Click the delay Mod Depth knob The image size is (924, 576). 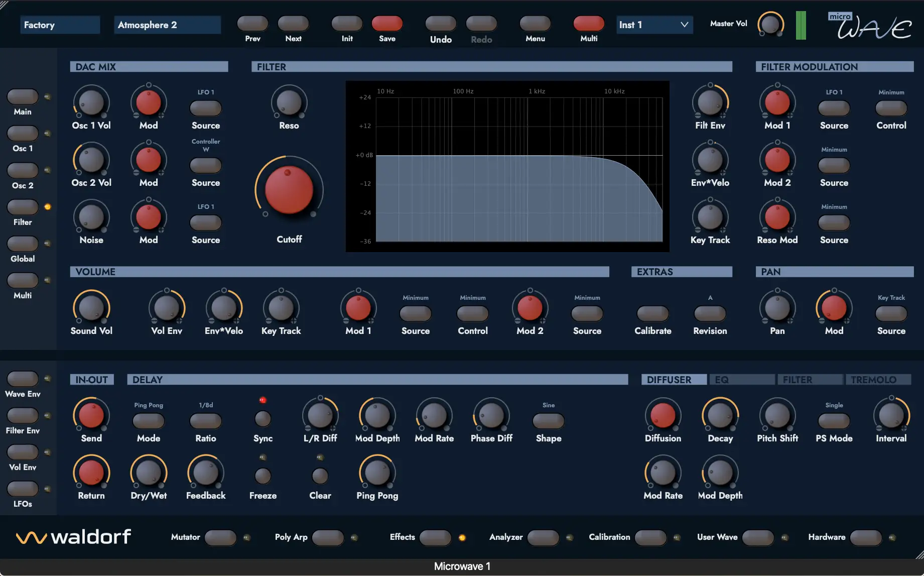coord(377,415)
